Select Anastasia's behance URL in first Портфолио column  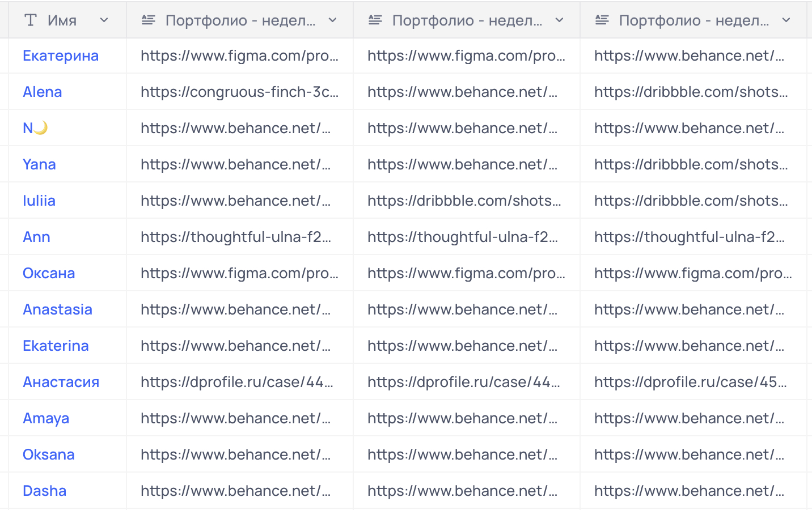(x=240, y=309)
